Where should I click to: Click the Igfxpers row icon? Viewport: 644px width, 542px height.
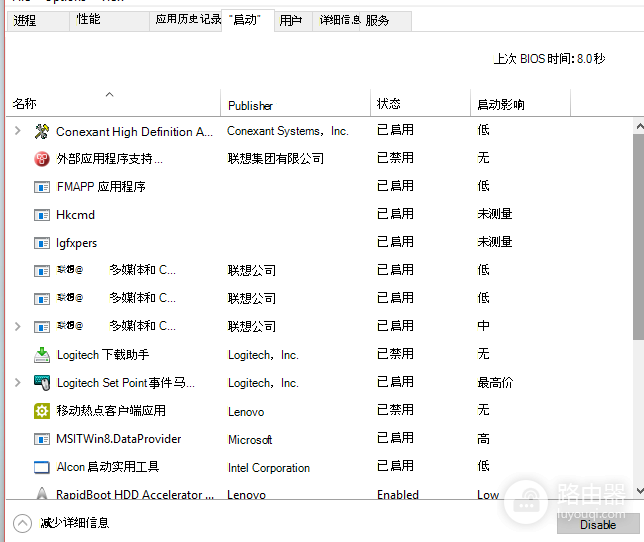42,243
